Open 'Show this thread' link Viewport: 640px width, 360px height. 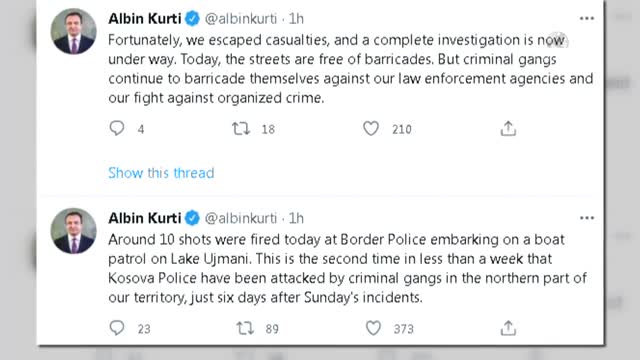point(161,173)
